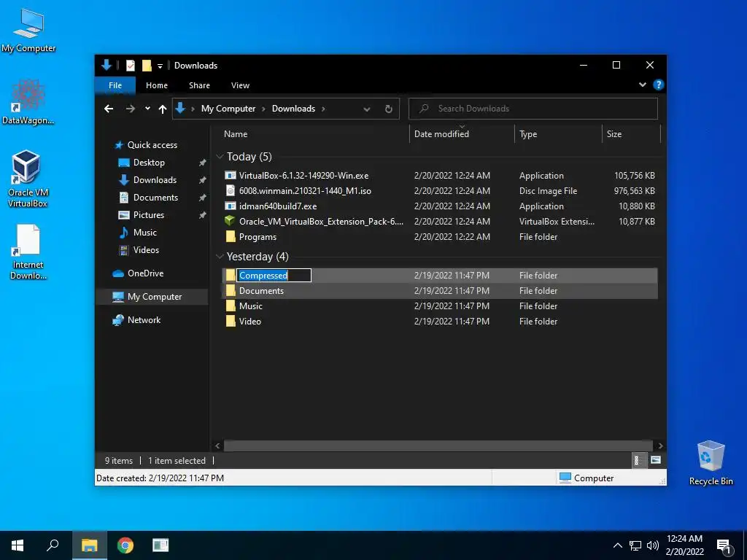
Task: Select the Programs folder
Action: click(x=440, y=237)
